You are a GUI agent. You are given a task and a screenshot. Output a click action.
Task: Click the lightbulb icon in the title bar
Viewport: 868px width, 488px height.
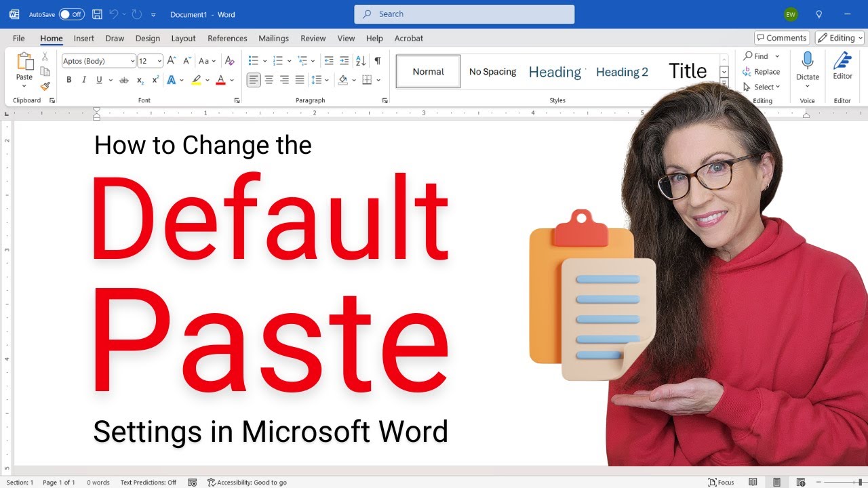[x=818, y=14]
